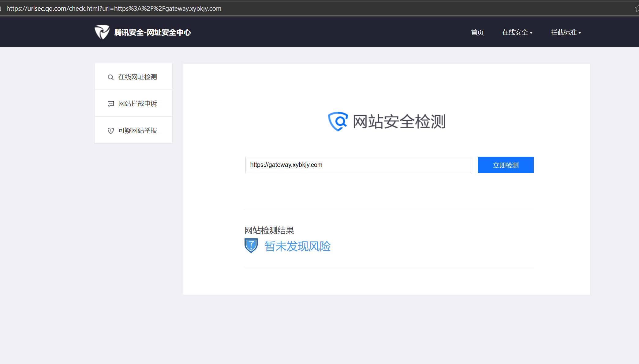Expand the 拦截标准 dropdown arrow
This screenshot has height=364, width=639.
[x=580, y=33]
